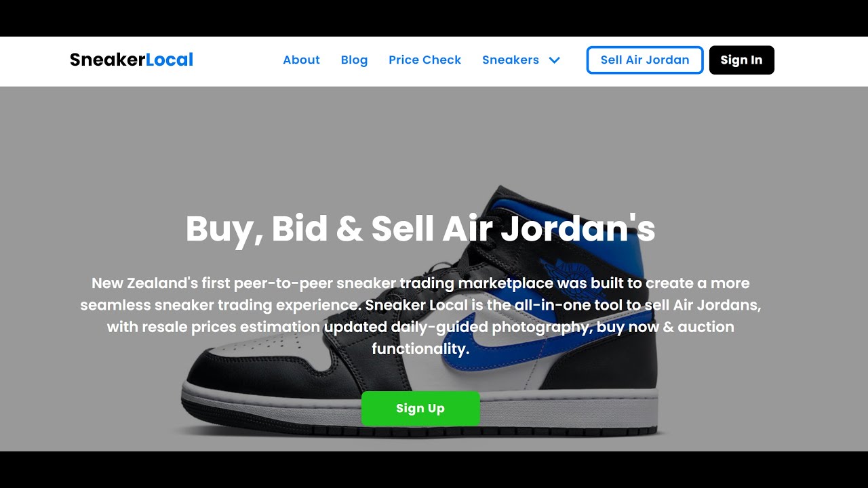
Task: Click the green Sign Up button
Action: pos(420,408)
